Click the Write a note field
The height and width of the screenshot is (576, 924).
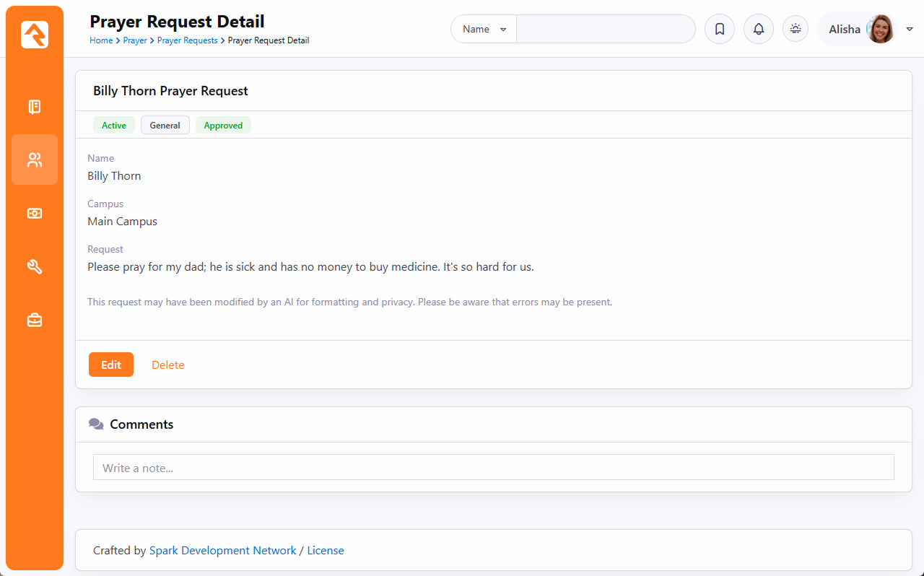click(x=493, y=468)
